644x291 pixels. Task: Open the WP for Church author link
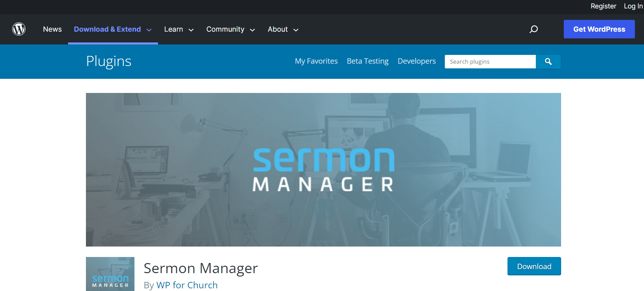pyautogui.click(x=187, y=285)
